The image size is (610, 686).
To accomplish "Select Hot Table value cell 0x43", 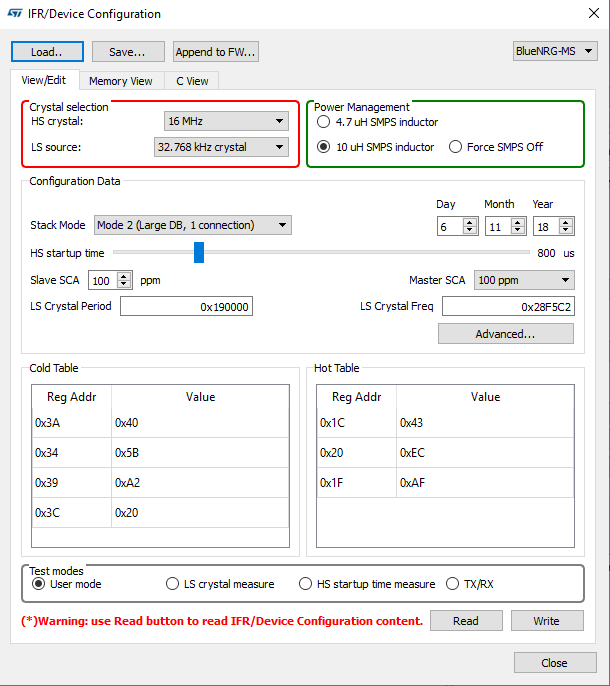I will click(x=485, y=423).
